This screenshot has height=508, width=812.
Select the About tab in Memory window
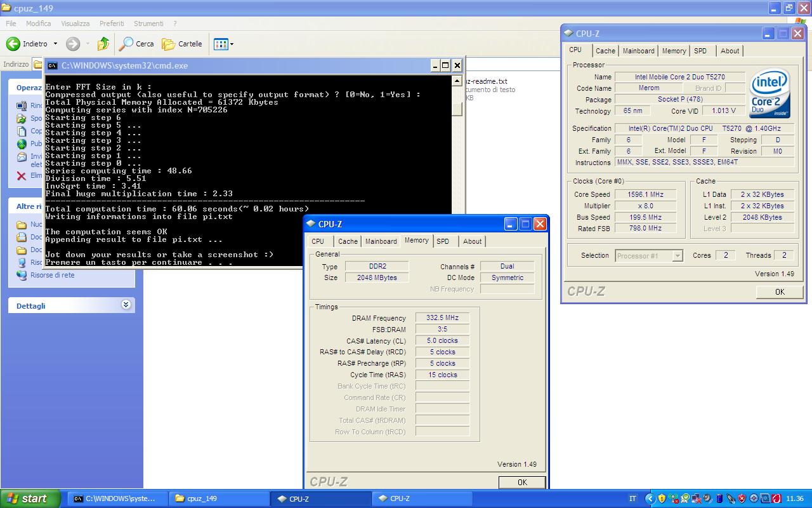pos(472,241)
